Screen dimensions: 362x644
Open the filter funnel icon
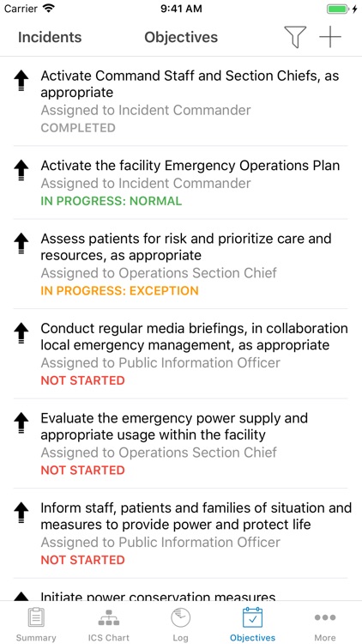295,37
